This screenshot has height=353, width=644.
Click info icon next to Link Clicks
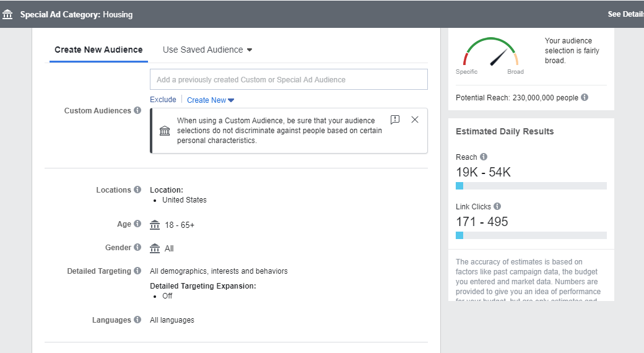497,206
